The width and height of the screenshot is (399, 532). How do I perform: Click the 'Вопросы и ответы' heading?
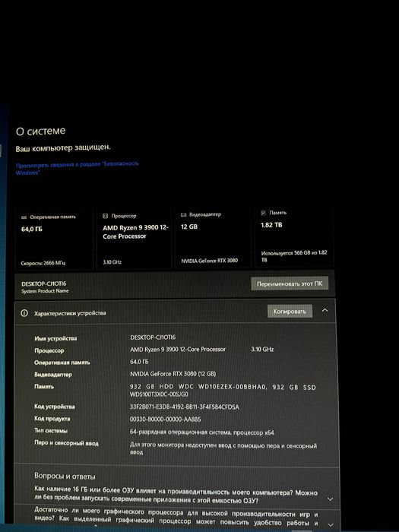point(65,477)
